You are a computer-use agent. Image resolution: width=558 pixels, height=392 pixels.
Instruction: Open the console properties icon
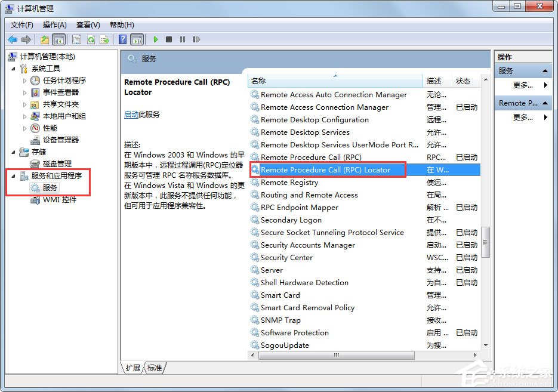tap(77, 39)
